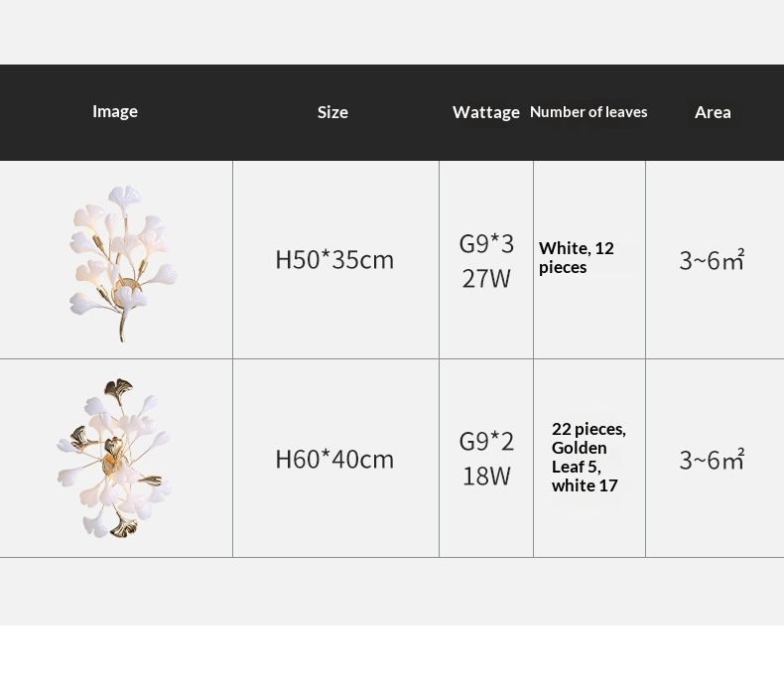Click the "white 17" text line
Screen dimensions: 784x687
[x=586, y=485]
